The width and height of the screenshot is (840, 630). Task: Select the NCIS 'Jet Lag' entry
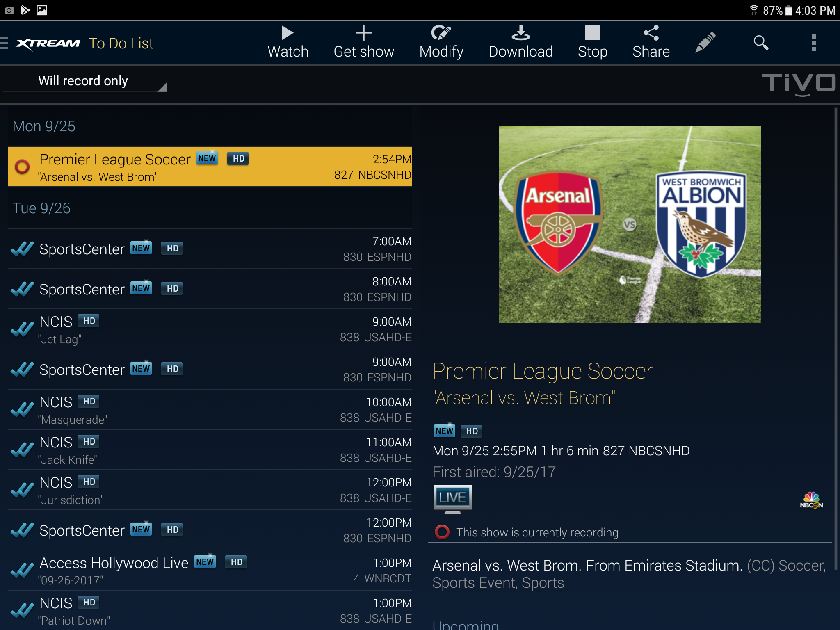pyautogui.click(x=210, y=329)
